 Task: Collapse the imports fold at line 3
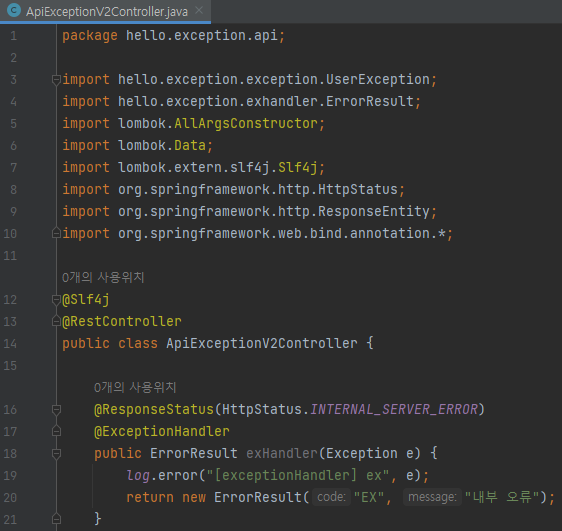click(x=56, y=80)
